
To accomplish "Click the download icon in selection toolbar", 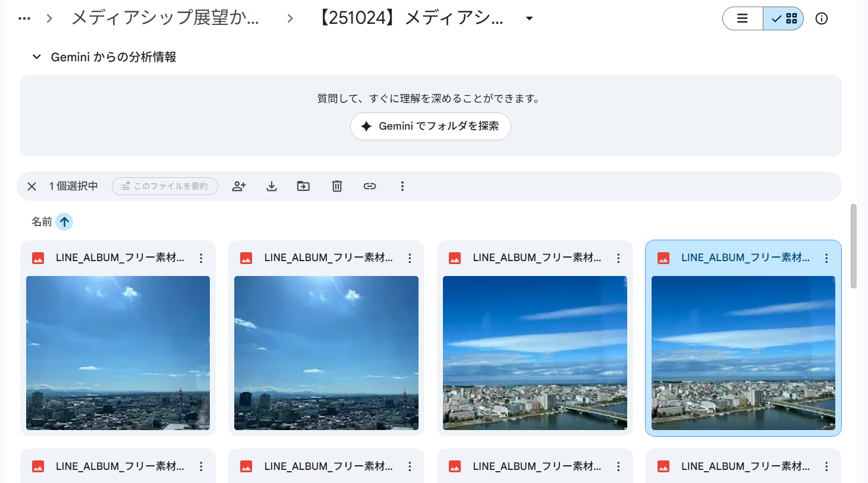I will click(x=272, y=186).
